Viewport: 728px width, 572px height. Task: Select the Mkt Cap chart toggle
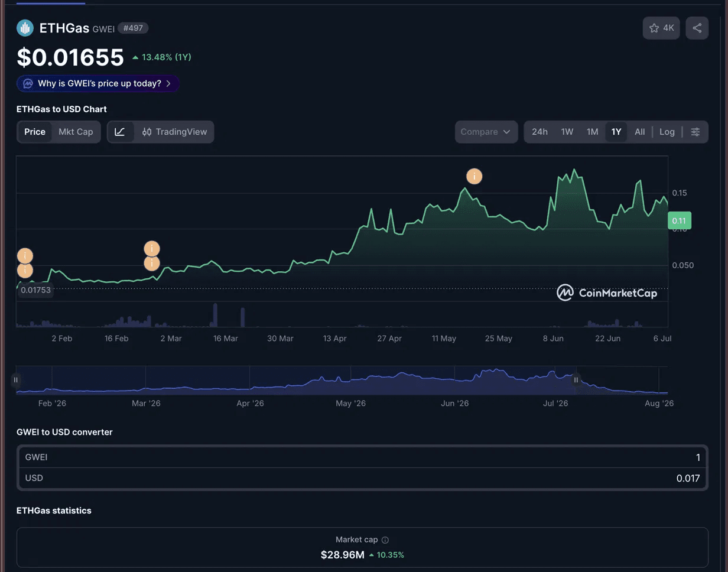click(x=76, y=132)
